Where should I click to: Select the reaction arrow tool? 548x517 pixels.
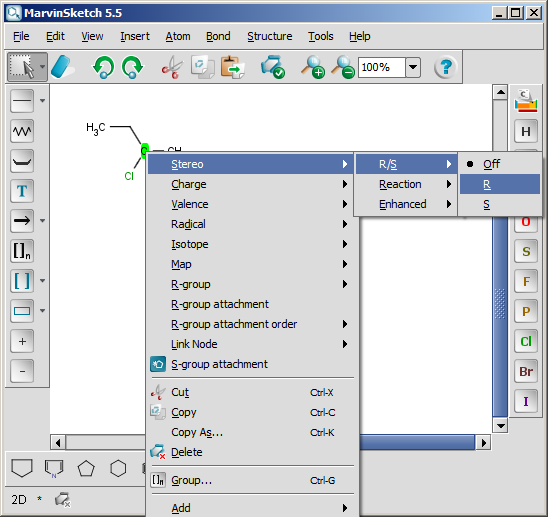tap(22, 221)
